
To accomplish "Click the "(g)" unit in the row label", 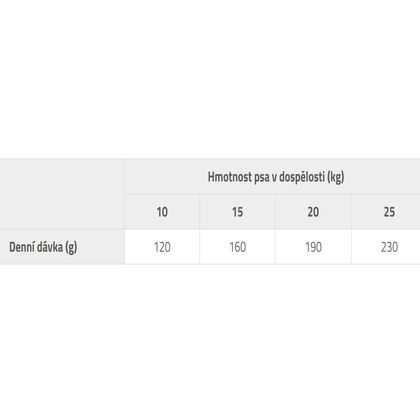I will pos(71,248).
